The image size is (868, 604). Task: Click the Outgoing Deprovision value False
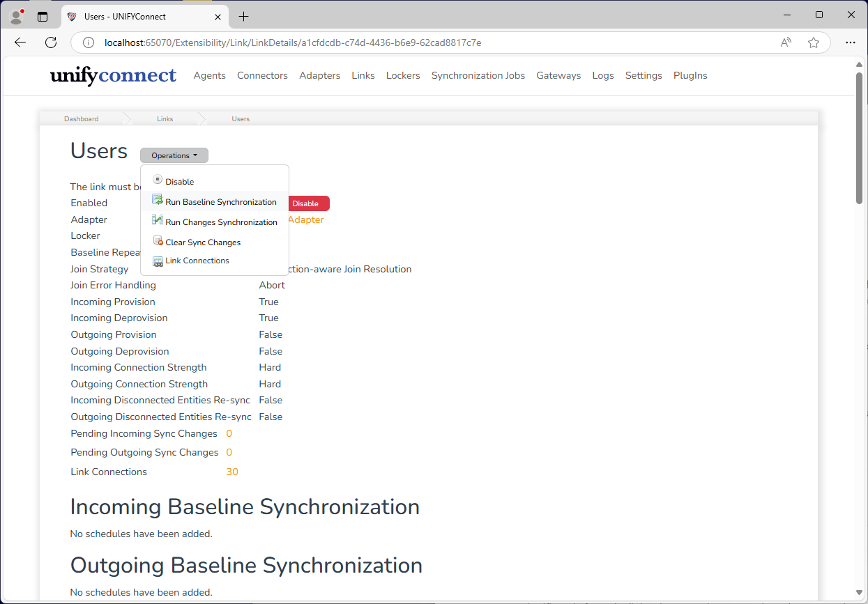271,351
